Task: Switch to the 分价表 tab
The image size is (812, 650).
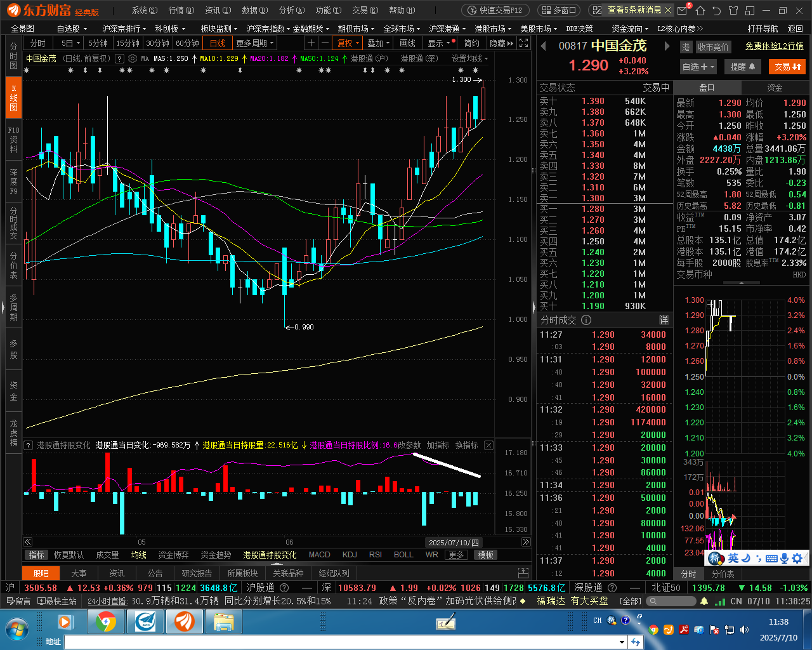Action: click(723, 574)
